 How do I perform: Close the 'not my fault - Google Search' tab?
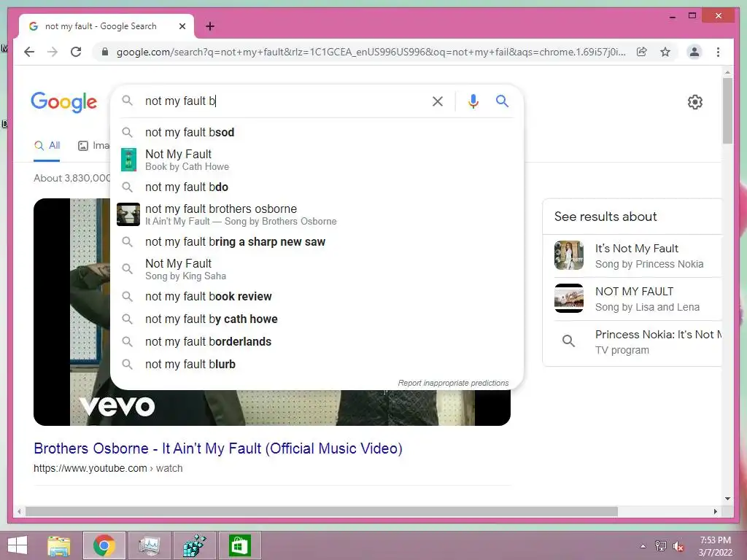click(182, 26)
